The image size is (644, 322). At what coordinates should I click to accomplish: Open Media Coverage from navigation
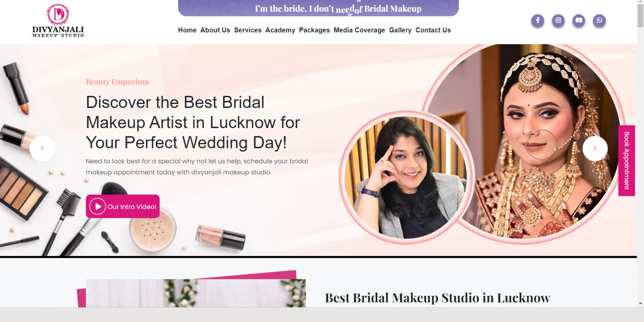point(359,30)
